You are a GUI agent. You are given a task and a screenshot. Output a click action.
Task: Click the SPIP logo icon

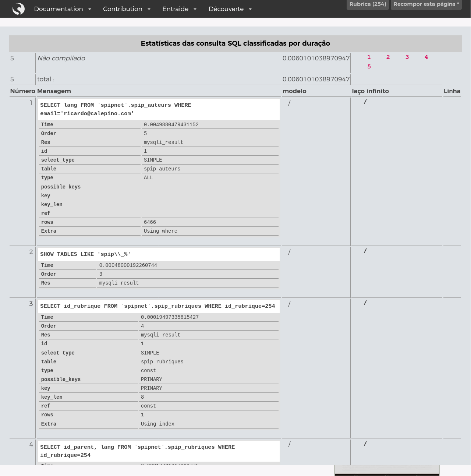coord(18,9)
